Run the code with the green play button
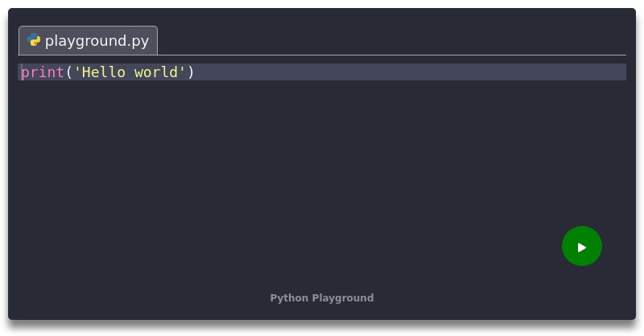The height and width of the screenshot is (336, 644). tap(581, 246)
